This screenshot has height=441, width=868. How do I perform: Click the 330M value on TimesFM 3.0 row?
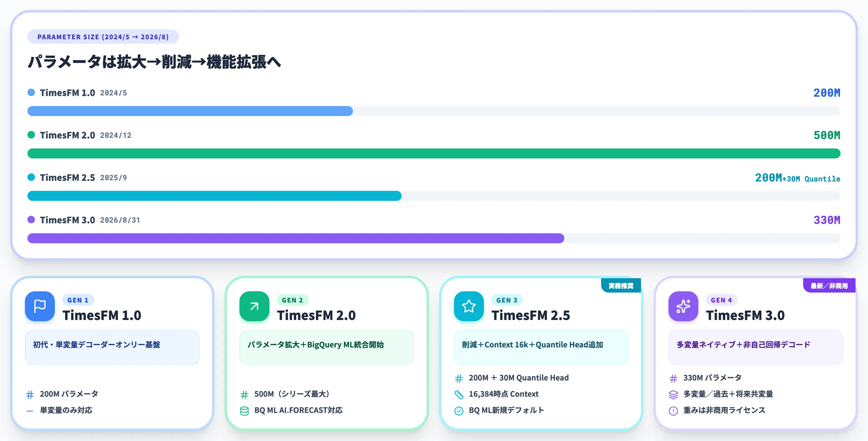(827, 220)
